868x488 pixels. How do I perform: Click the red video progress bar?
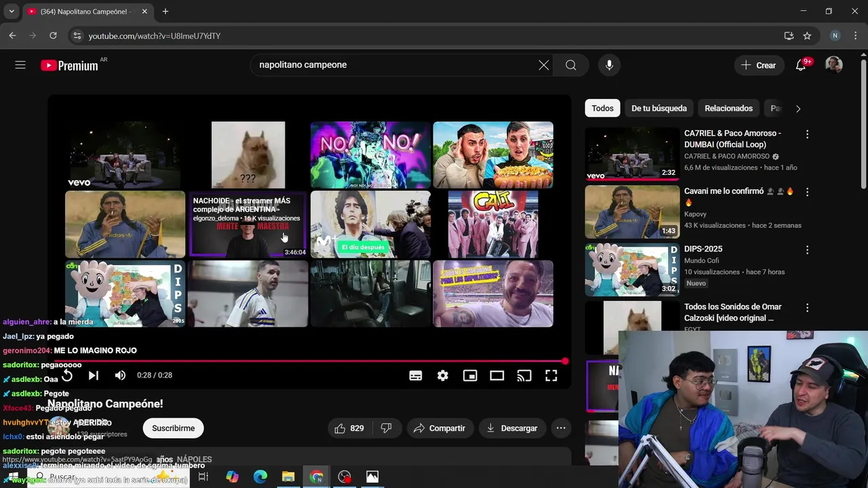tap(309, 361)
